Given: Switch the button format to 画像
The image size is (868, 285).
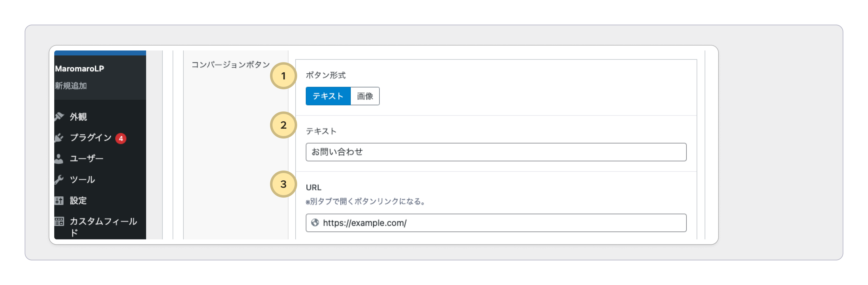Looking at the screenshot, I should tap(365, 96).
